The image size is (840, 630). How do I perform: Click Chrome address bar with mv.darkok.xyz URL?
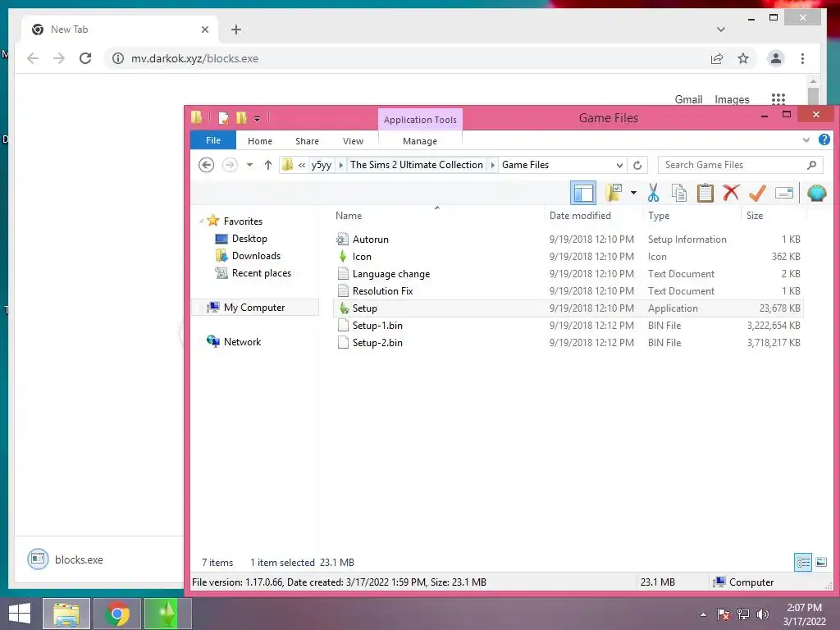coord(407,58)
